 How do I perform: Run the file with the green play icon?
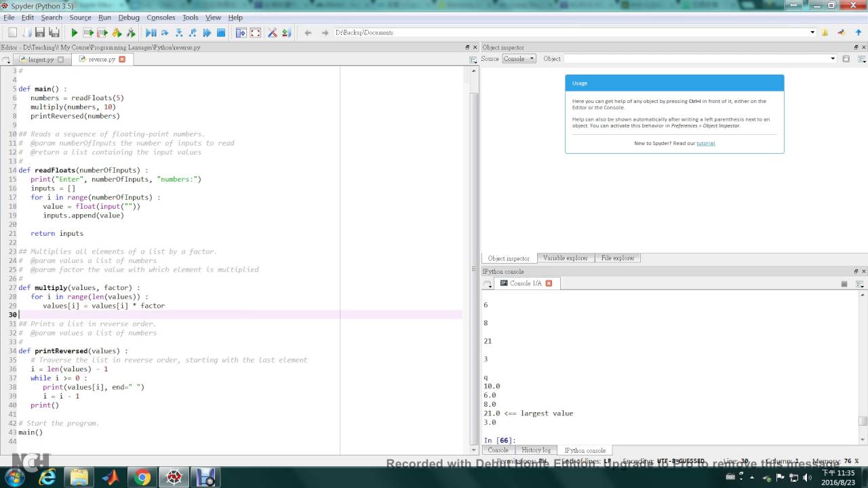(74, 33)
